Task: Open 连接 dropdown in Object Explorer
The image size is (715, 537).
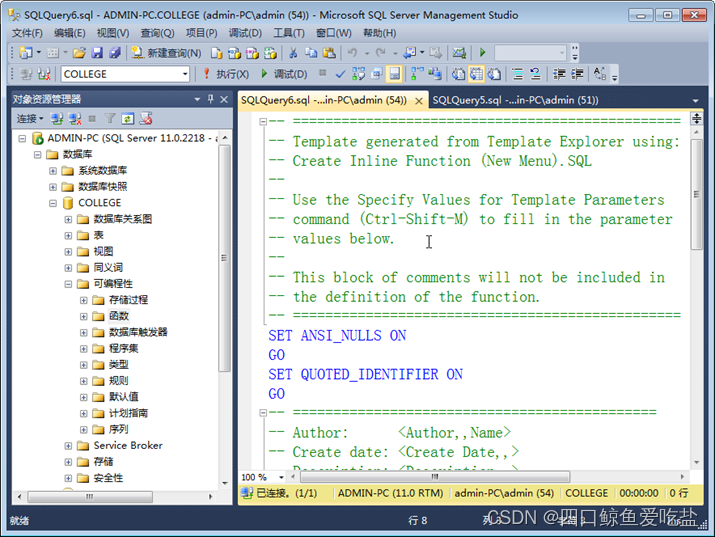Action: [x=30, y=119]
